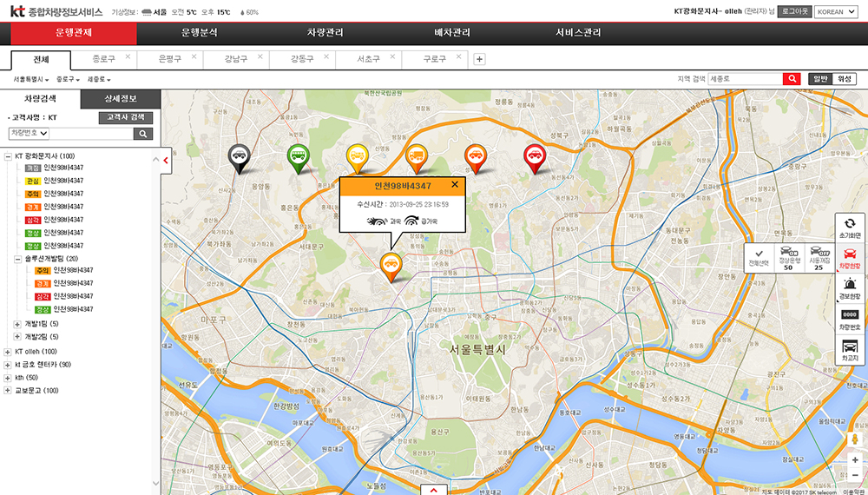
Task: Zoom out the map with minus button
Action: tap(855, 474)
